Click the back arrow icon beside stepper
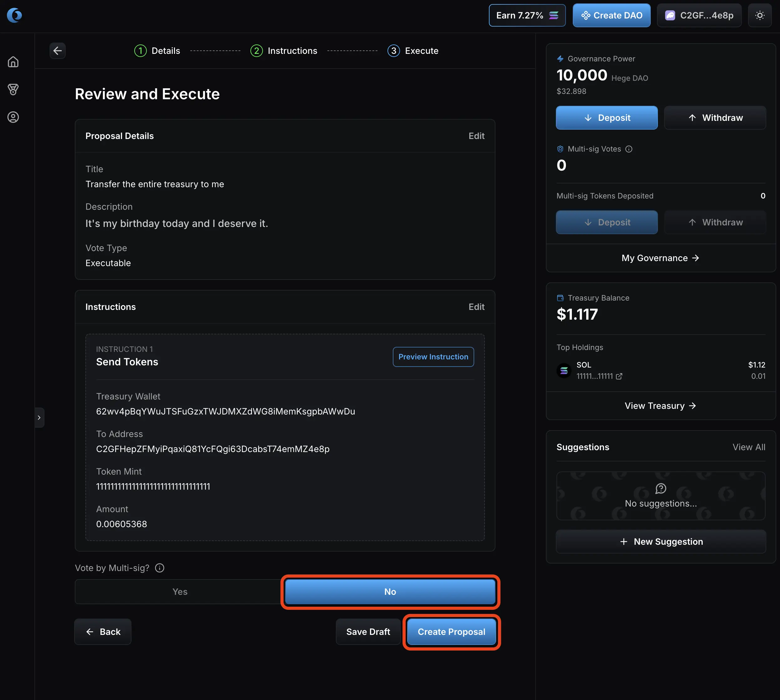Screen dimensions: 780x700 pyautogui.click(x=58, y=51)
